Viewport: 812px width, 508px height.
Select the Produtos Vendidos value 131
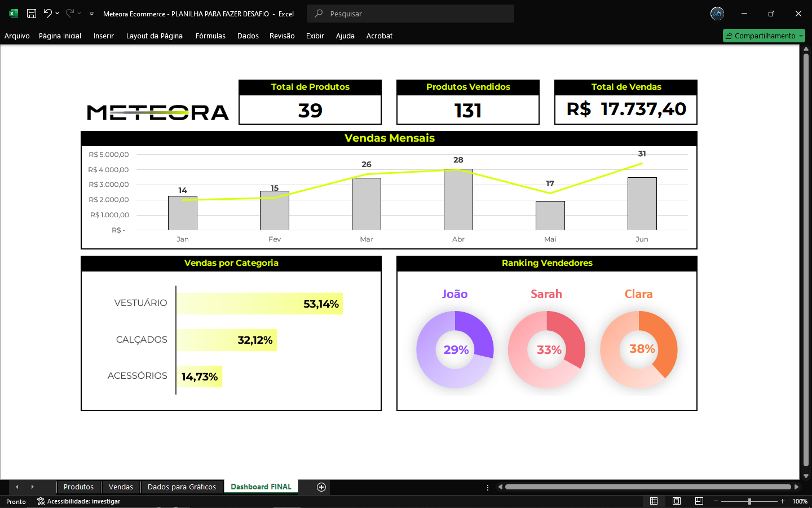click(468, 110)
